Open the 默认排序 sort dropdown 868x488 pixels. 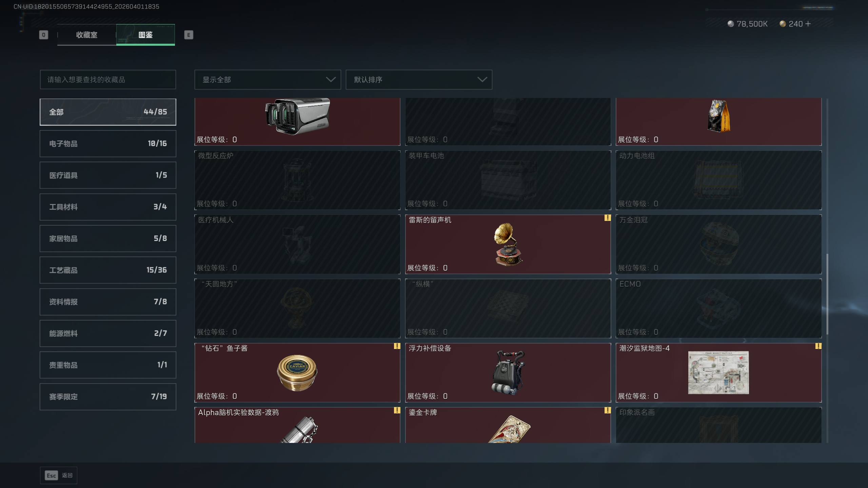click(419, 80)
